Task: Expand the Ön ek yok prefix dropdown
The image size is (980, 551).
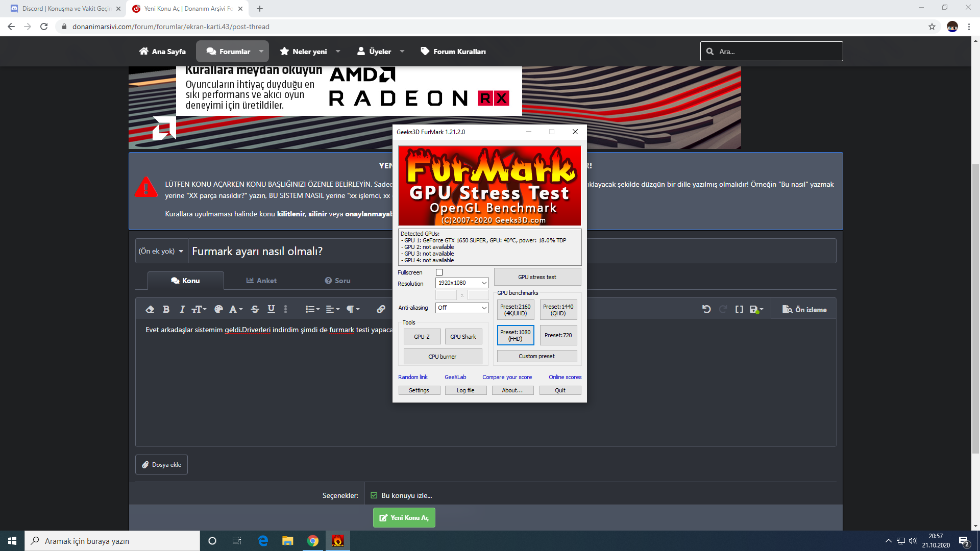Action: click(161, 251)
